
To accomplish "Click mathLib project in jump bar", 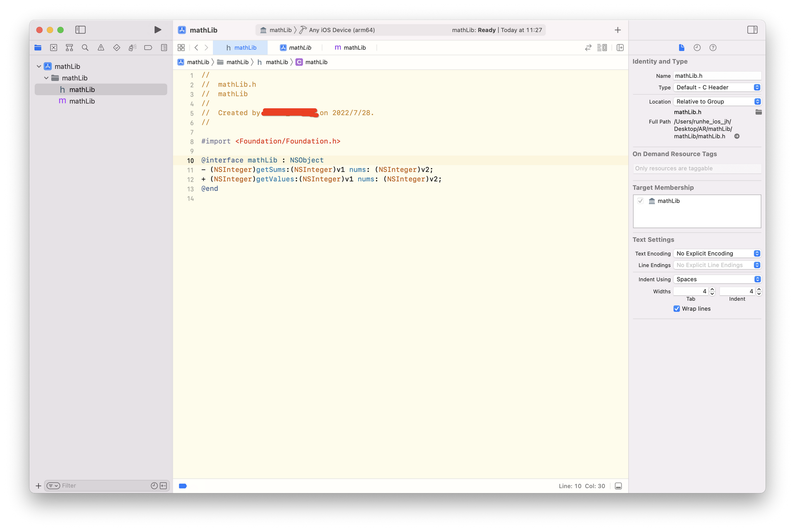I will [193, 62].
